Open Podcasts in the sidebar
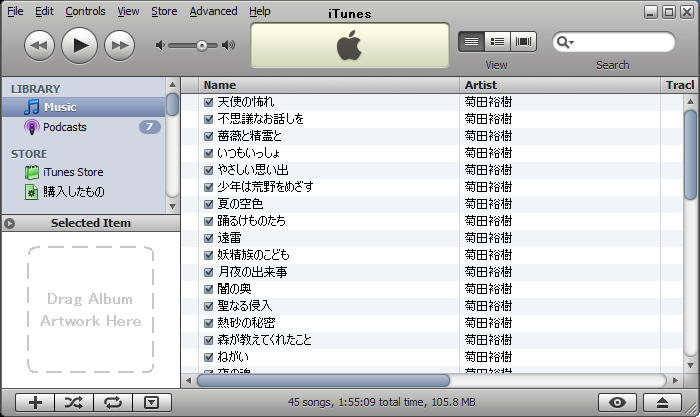 coord(83,127)
